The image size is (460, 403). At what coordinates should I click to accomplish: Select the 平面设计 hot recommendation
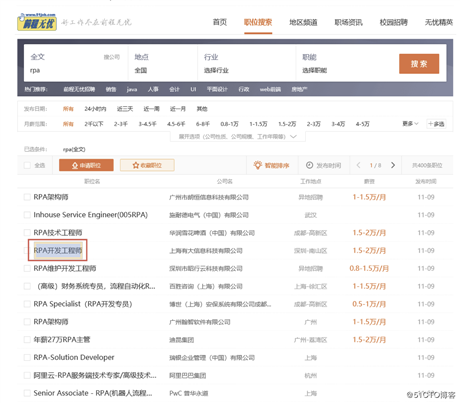(x=217, y=89)
